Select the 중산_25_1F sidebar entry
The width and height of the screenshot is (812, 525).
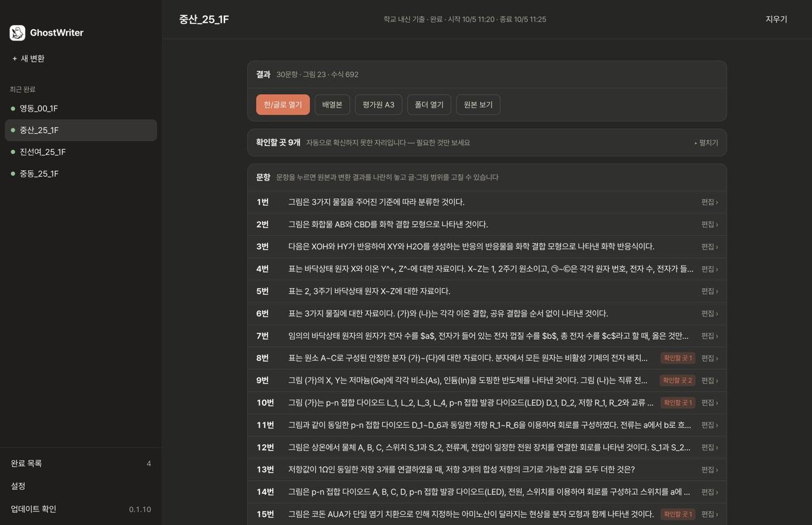click(81, 130)
